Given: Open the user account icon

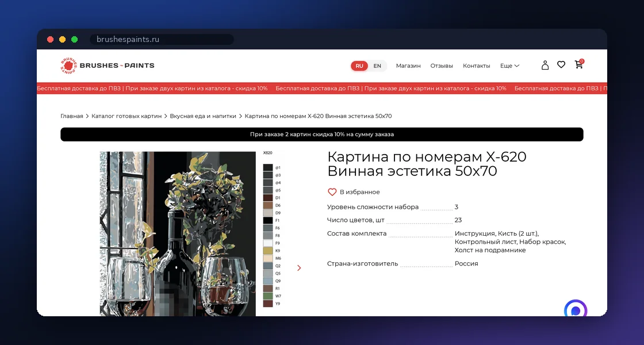Looking at the screenshot, I should [x=545, y=66].
